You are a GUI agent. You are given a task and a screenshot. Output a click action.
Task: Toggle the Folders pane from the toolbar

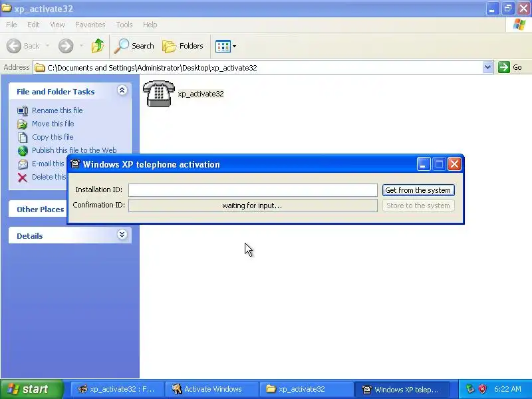point(182,46)
